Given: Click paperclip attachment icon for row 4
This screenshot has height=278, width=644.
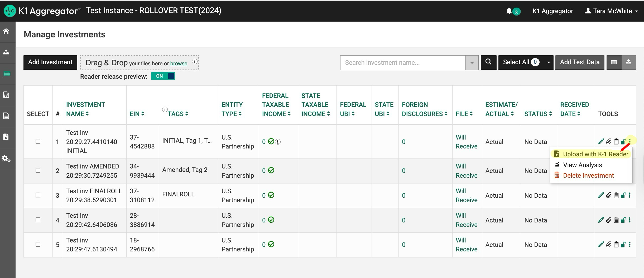Looking at the screenshot, I should (609, 220).
